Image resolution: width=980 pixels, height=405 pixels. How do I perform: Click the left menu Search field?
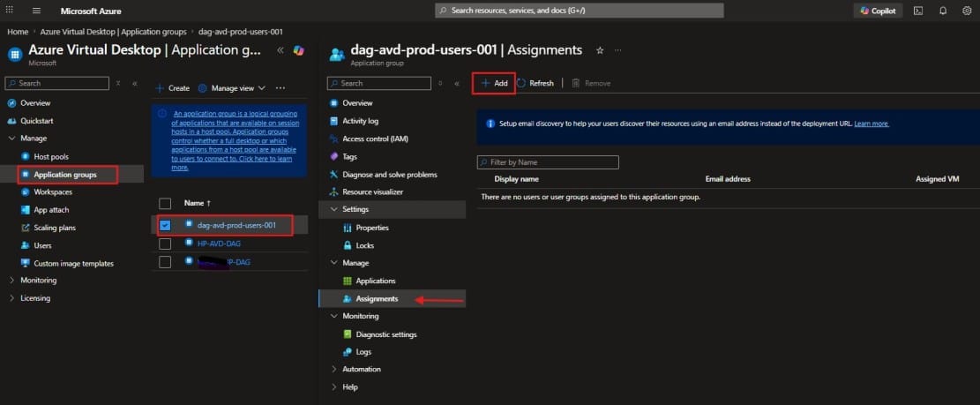pos(56,83)
